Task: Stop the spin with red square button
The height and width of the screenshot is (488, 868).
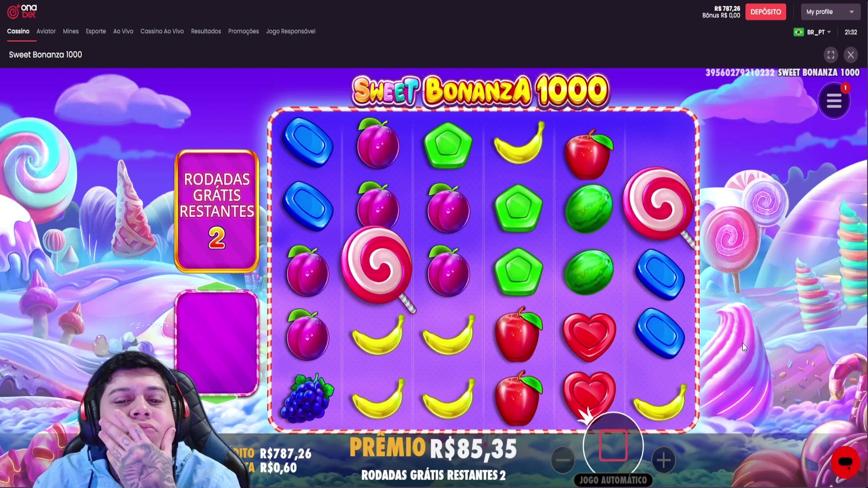Action: pos(613,446)
